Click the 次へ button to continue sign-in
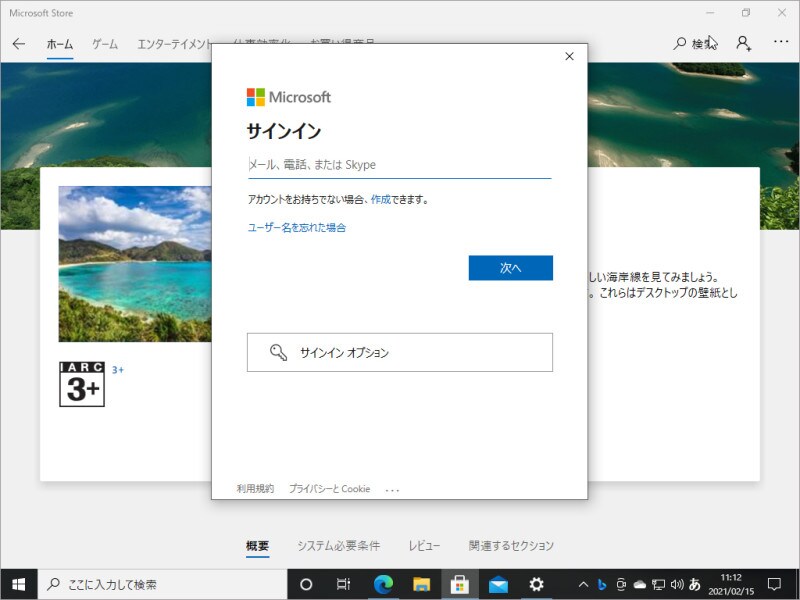 pos(510,268)
